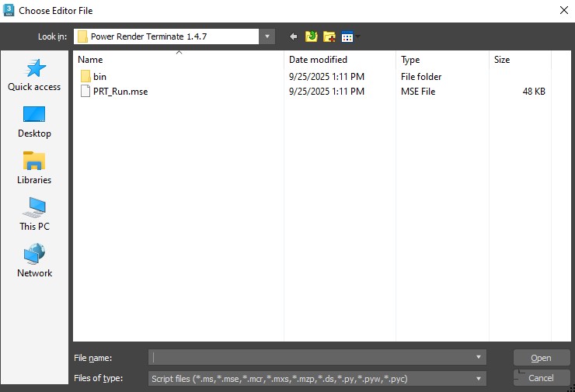Sort files by Type column
The width and height of the screenshot is (575, 392).
tap(442, 59)
